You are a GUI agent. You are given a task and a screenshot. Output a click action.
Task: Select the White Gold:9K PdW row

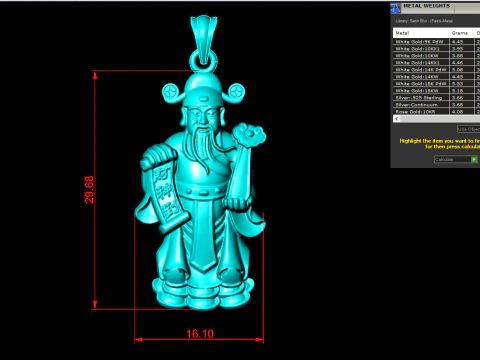[437, 42]
